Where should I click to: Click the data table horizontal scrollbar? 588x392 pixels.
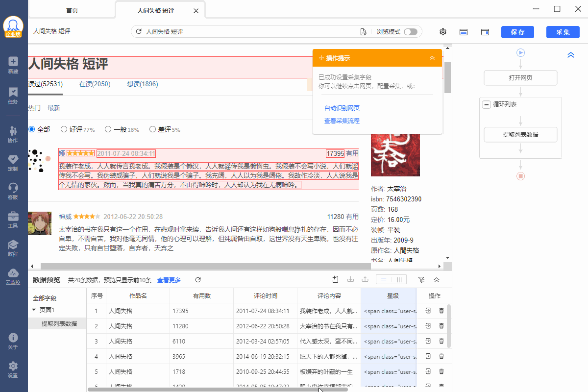pos(218,390)
